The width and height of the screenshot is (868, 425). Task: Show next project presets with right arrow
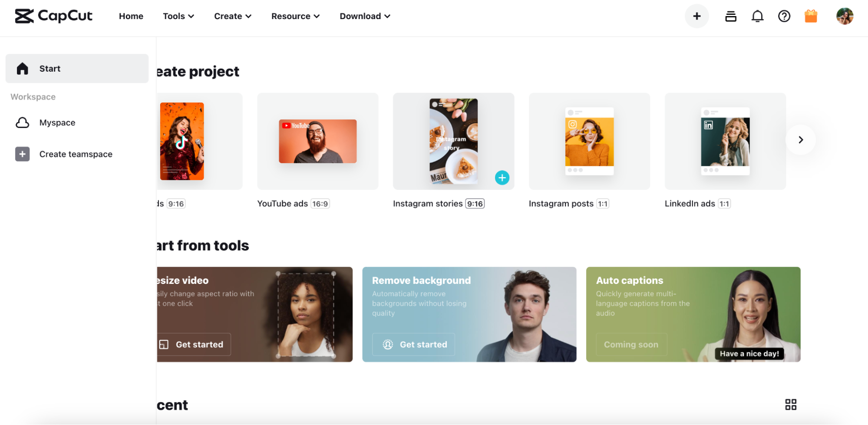coord(801,140)
